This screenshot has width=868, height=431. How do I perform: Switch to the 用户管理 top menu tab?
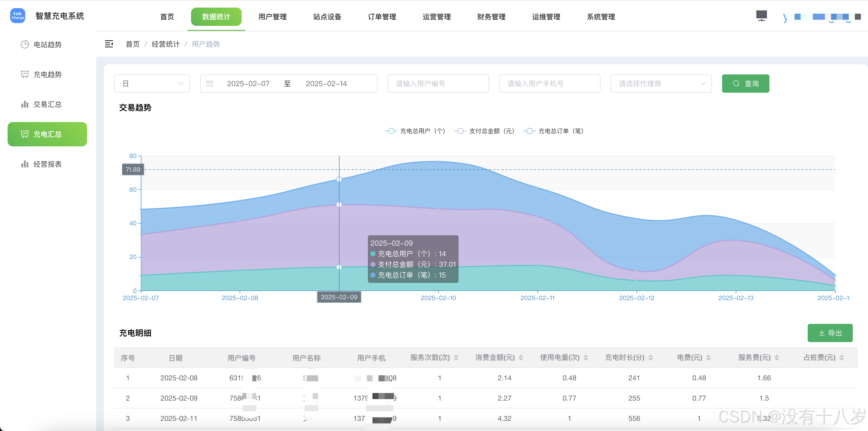[272, 17]
